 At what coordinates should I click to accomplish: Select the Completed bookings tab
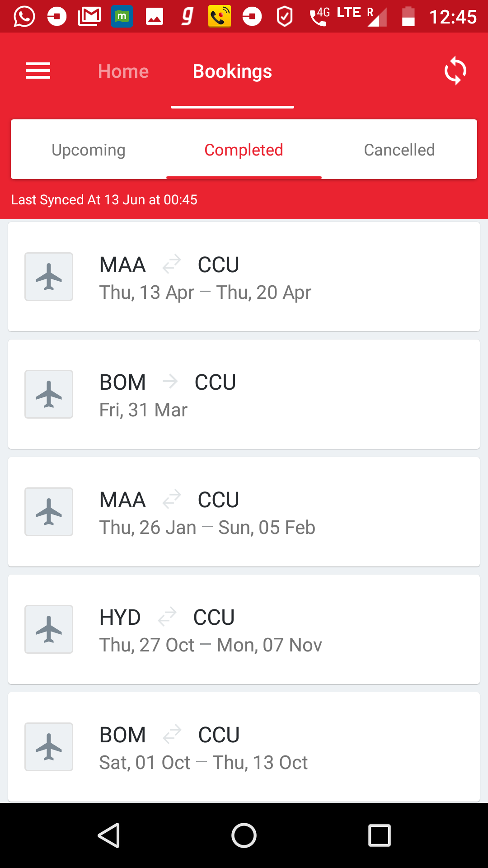[x=244, y=150]
